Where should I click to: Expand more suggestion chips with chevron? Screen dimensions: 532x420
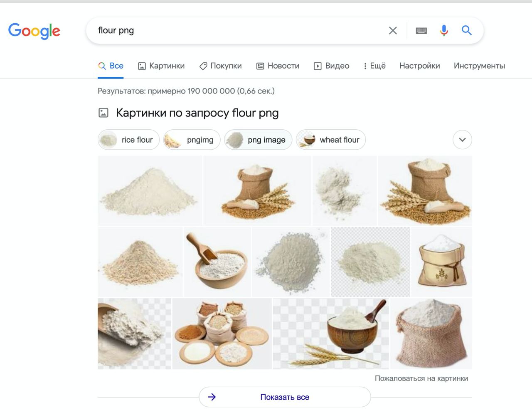(462, 140)
